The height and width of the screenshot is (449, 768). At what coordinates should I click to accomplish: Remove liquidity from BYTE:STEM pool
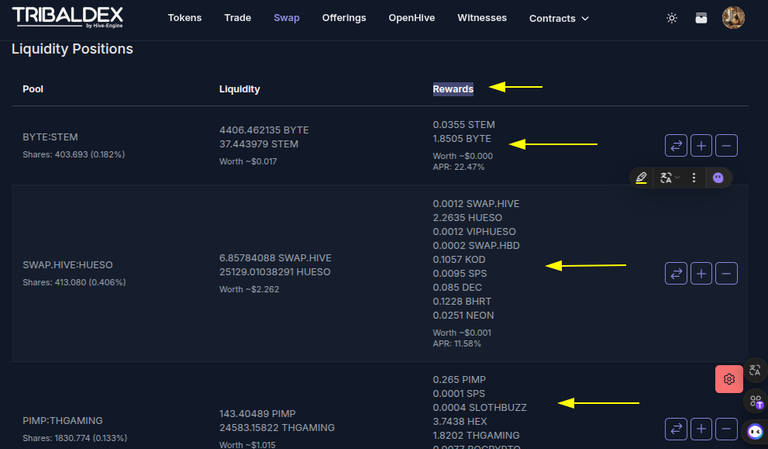coord(726,145)
